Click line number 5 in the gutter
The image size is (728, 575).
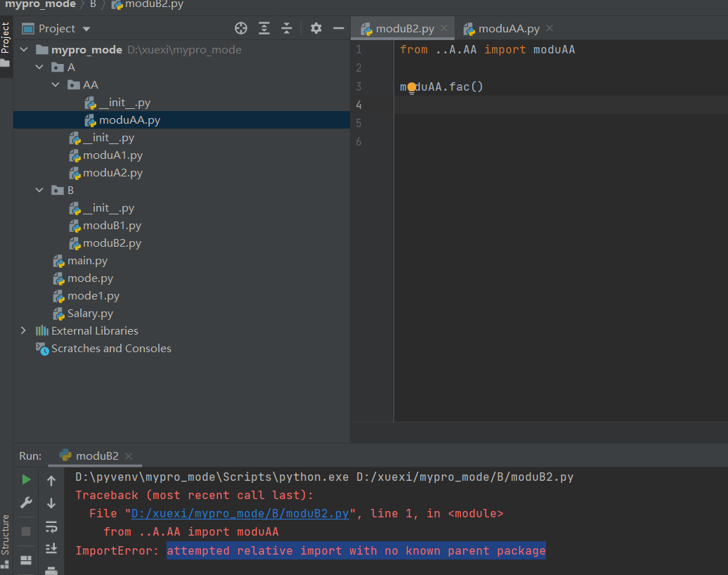click(358, 123)
